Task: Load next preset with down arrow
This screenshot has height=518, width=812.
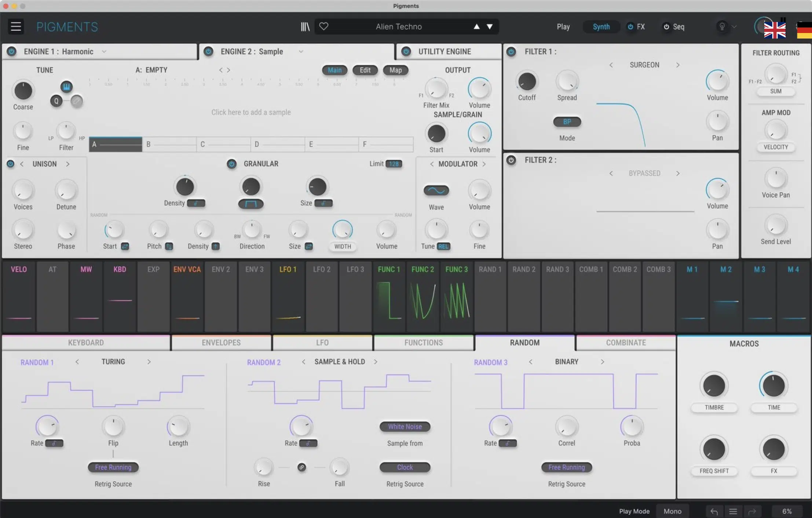Action: pyautogui.click(x=490, y=26)
